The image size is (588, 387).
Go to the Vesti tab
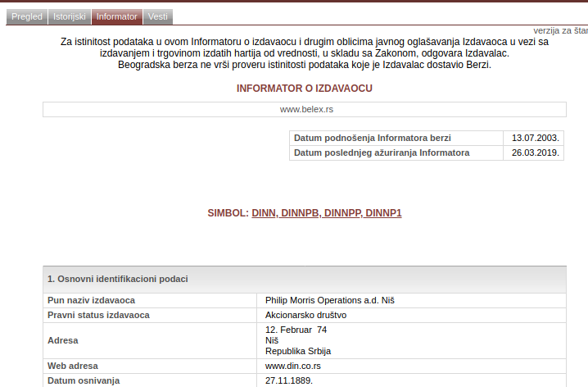pyautogui.click(x=158, y=17)
